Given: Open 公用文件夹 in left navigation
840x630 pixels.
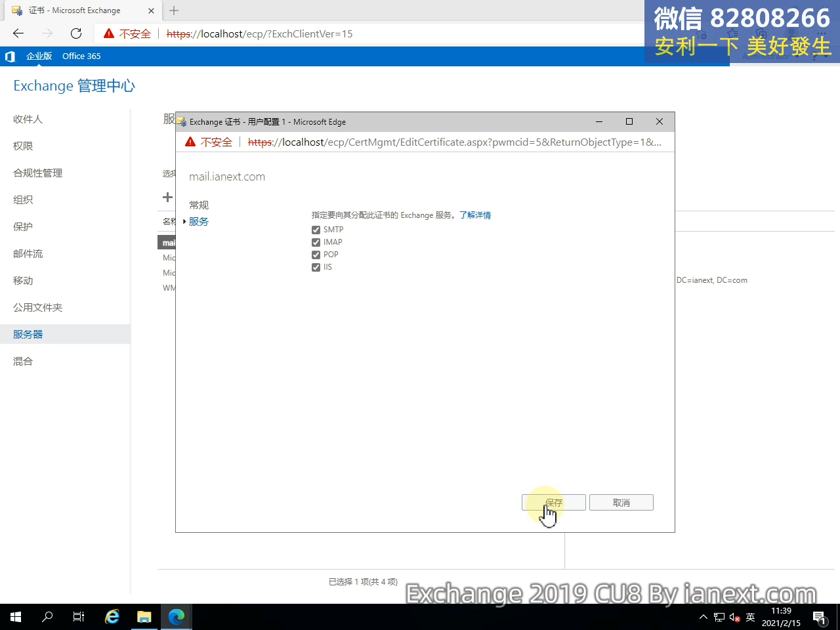Looking at the screenshot, I should pos(38,308).
